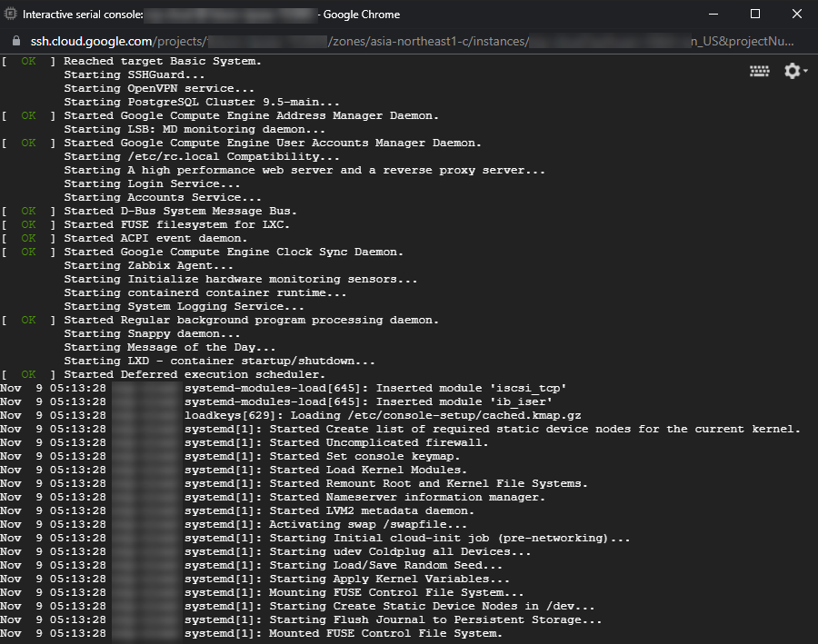Click 'Starting LSB: MD monitoring daemon...' line
Viewport: 818px width, 644px height.
tap(195, 129)
